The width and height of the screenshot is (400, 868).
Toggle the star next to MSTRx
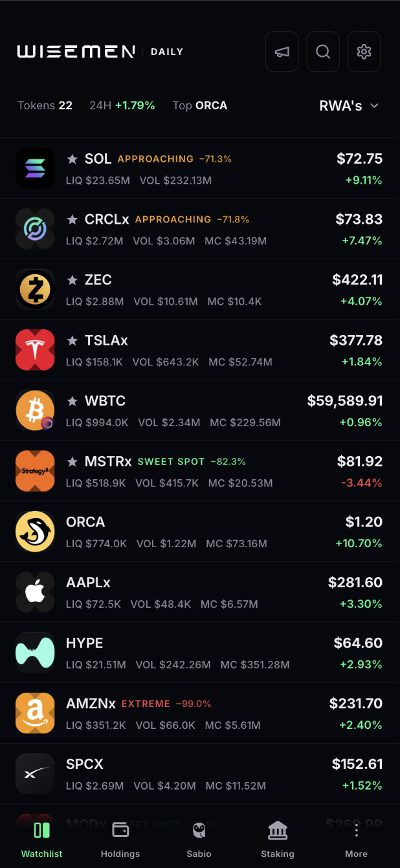[x=72, y=462]
